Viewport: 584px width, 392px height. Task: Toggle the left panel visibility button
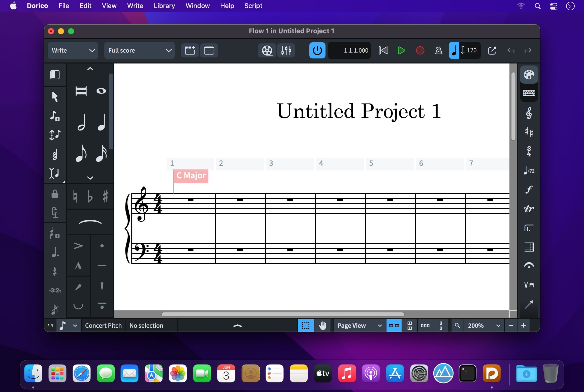click(x=55, y=75)
